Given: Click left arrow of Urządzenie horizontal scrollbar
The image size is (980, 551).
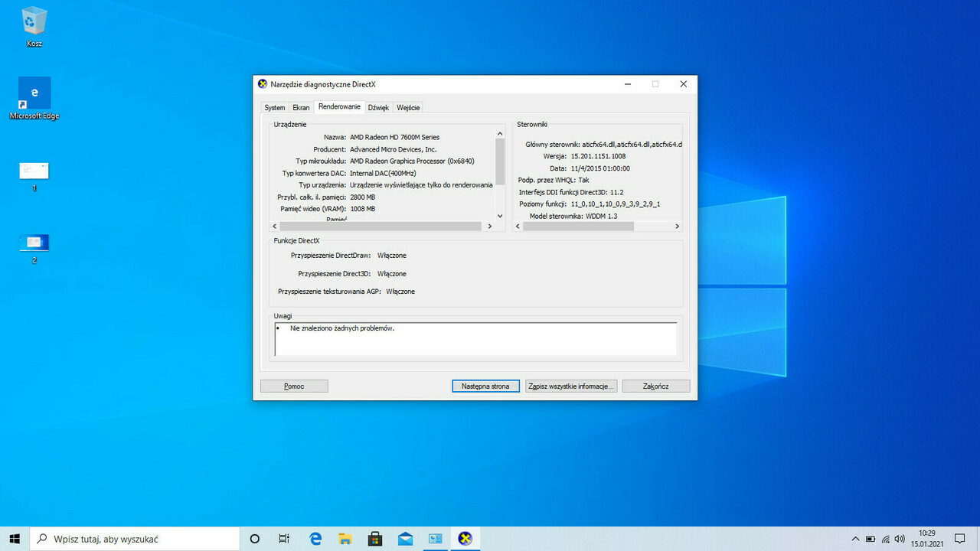Looking at the screenshot, I should [x=276, y=227].
